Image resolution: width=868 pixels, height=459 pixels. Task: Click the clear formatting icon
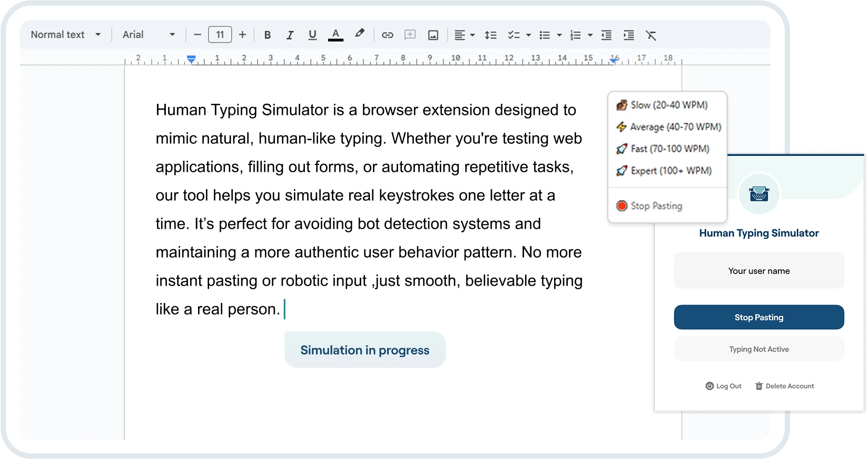pyautogui.click(x=651, y=35)
